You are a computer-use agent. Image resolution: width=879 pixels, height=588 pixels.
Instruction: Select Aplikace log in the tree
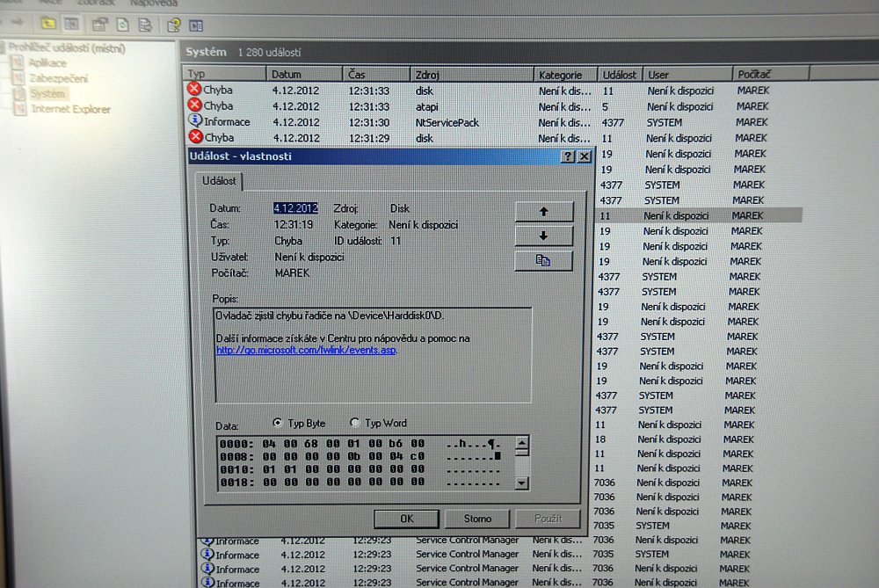click(x=47, y=62)
